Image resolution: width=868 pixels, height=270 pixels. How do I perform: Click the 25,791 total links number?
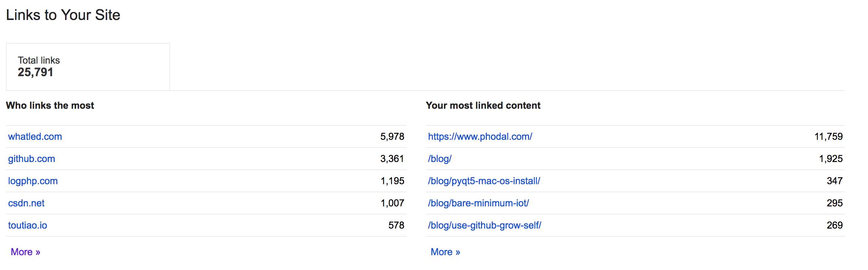(x=35, y=72)
